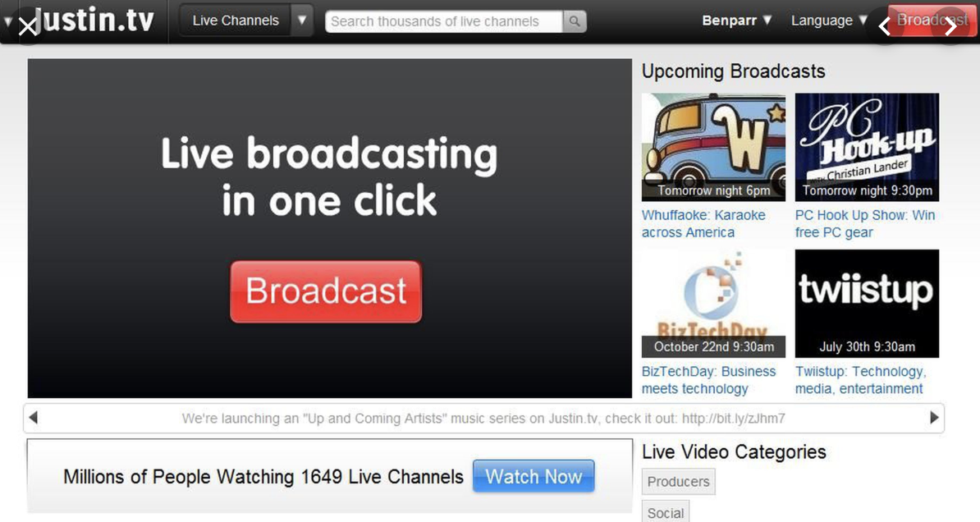Open the twiistup thumbnail
This screenshot has height=522, width=980.
pyautogui.click(x=867, y=303)
